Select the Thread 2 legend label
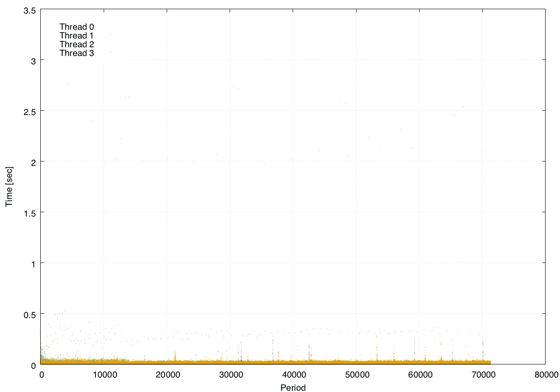Image resolution: width=560 pixels, height=392 pixels. click(77, 45)
